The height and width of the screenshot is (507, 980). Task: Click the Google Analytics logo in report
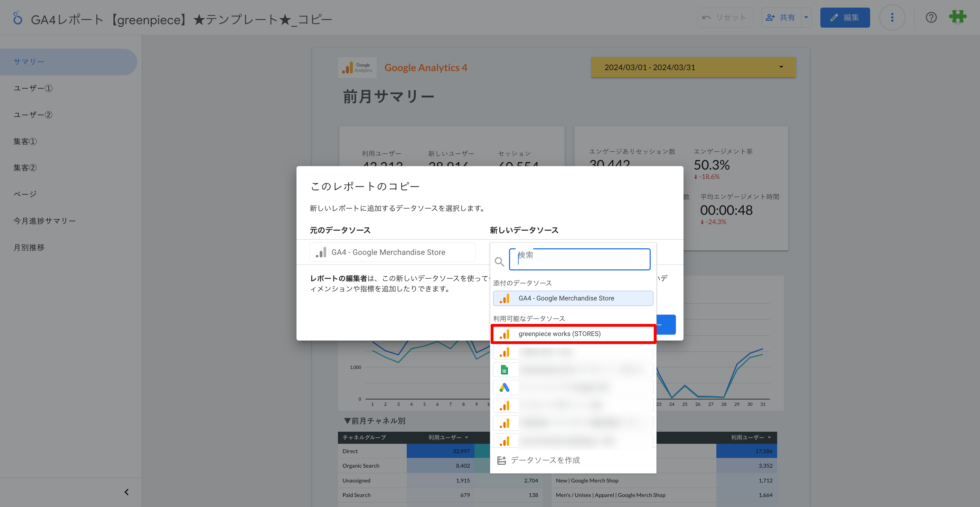(x=357, y=68)
